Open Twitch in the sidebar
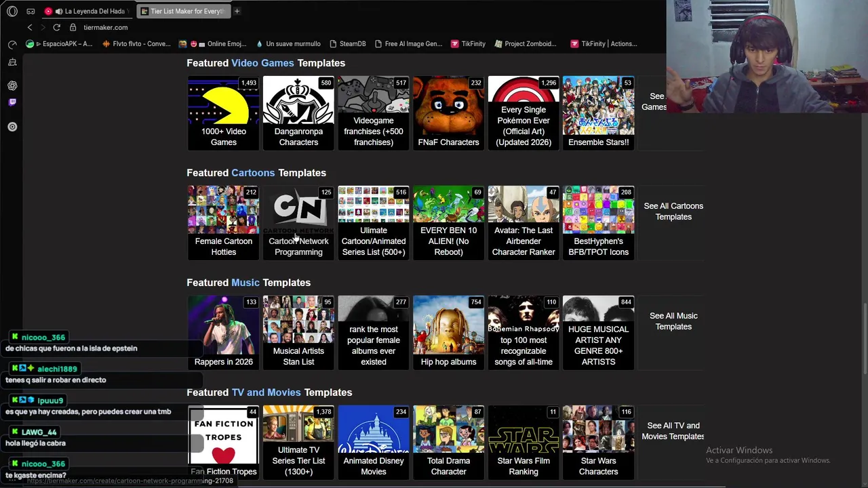The width and height of the screenshot is (868, 488). coord(12,102)
